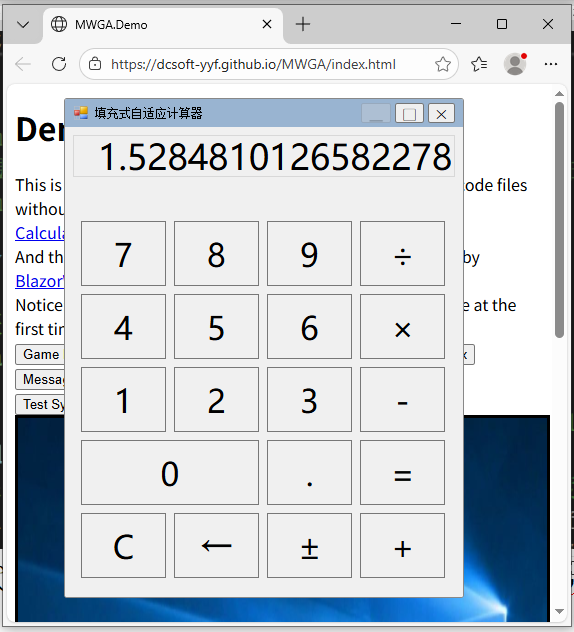Clear the calculator with C
Screen dimensions: 574x632
click(123, 545)
